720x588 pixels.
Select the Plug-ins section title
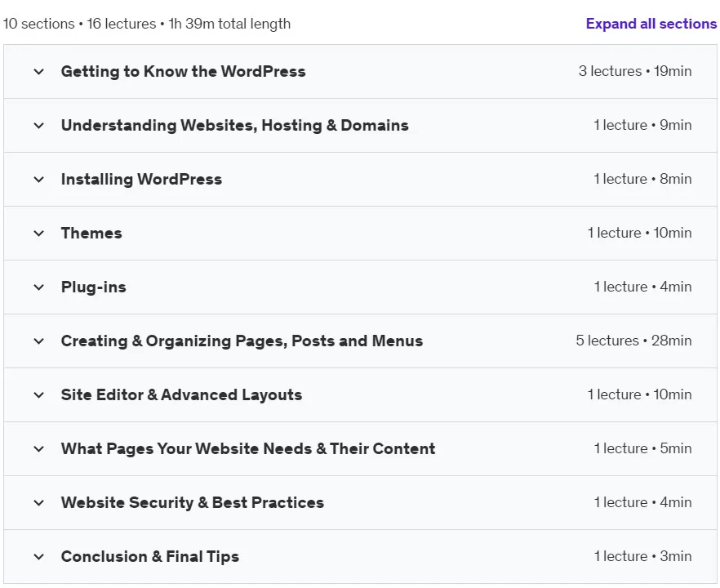coord(94,287)
